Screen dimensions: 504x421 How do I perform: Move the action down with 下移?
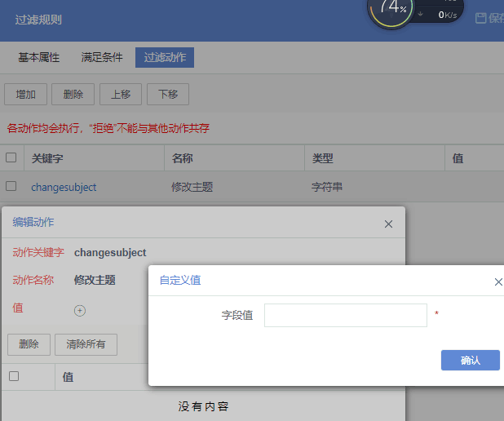[168, 95]
